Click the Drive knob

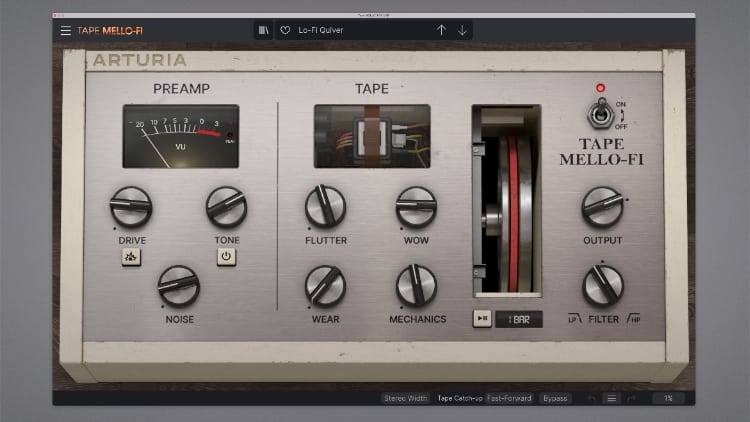pyautogui.click(x=131, y=207)
